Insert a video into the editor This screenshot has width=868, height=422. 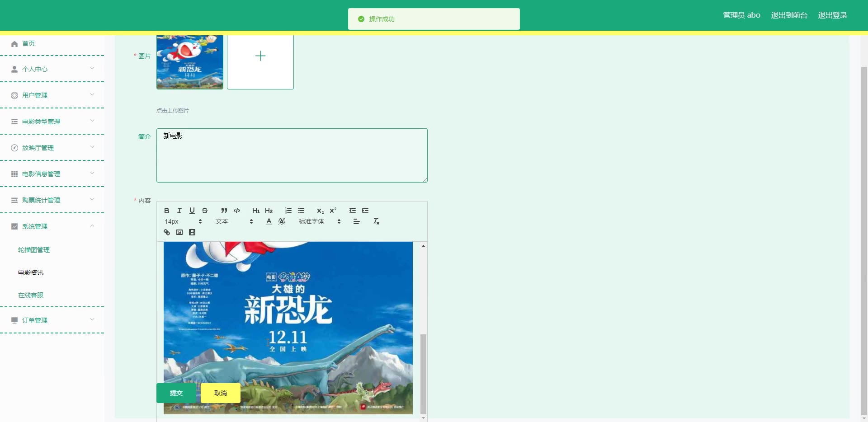(192, 232)
